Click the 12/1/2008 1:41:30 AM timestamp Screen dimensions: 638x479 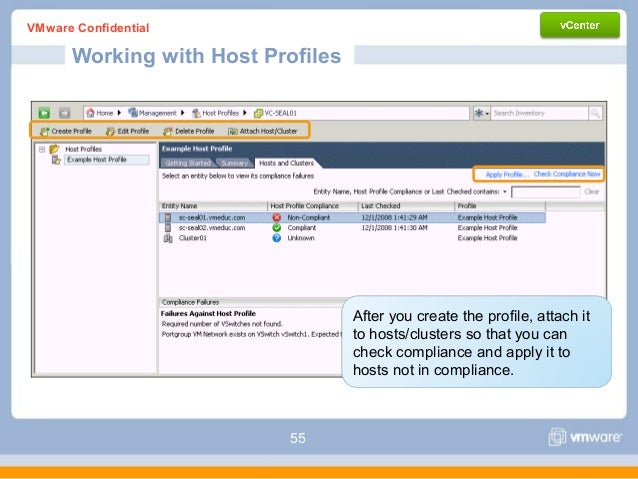coord(394,228)
